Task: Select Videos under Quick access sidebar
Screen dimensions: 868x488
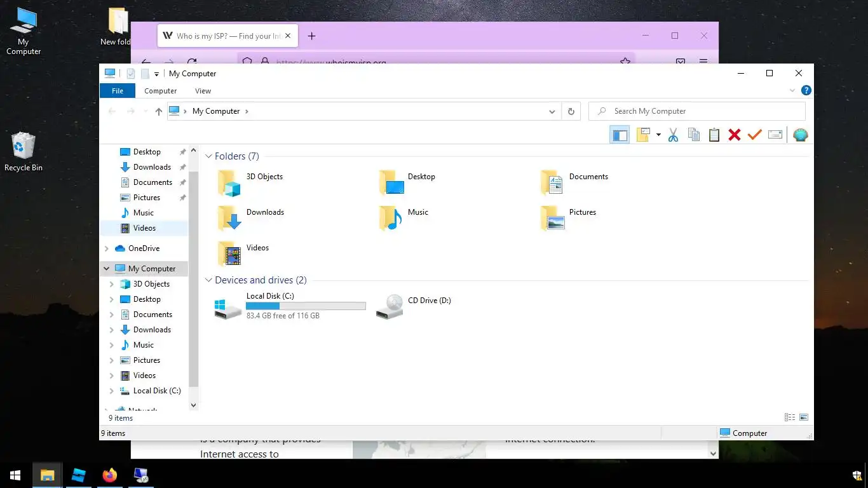Action: coord(144,228)
